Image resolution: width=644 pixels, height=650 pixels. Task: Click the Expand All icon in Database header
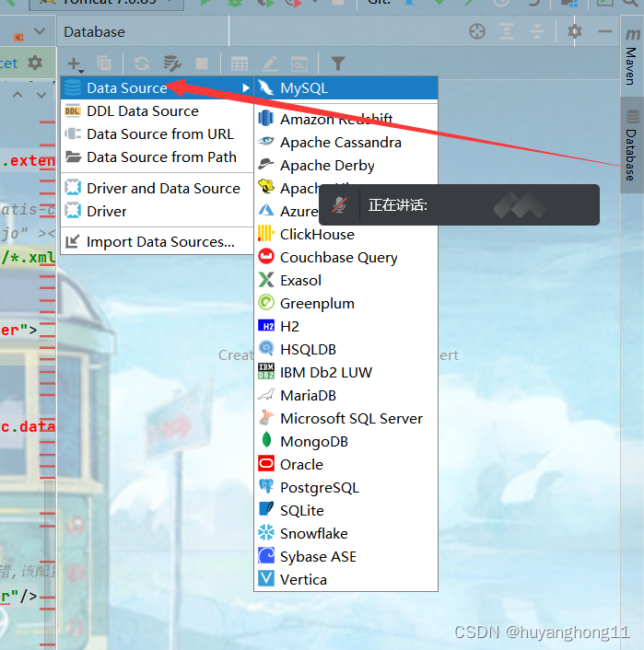point(507,31)
